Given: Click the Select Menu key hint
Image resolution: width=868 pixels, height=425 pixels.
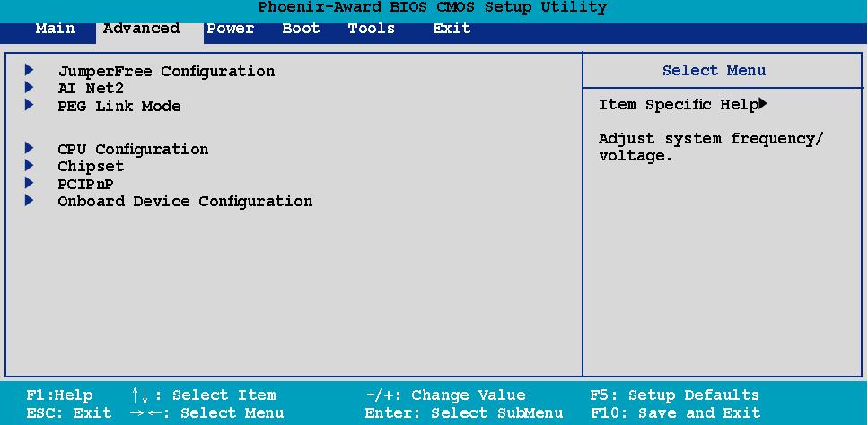Looking at the screenshot, I should tap(206, 412).
